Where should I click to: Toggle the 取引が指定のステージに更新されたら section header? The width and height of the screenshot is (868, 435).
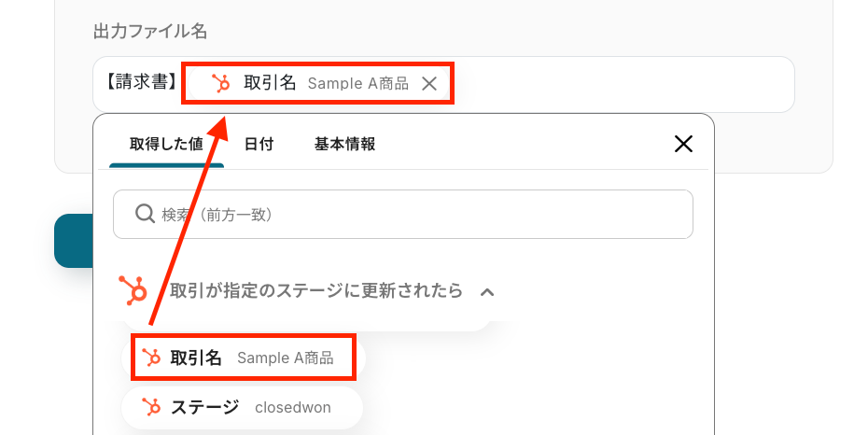pos(315,290)
